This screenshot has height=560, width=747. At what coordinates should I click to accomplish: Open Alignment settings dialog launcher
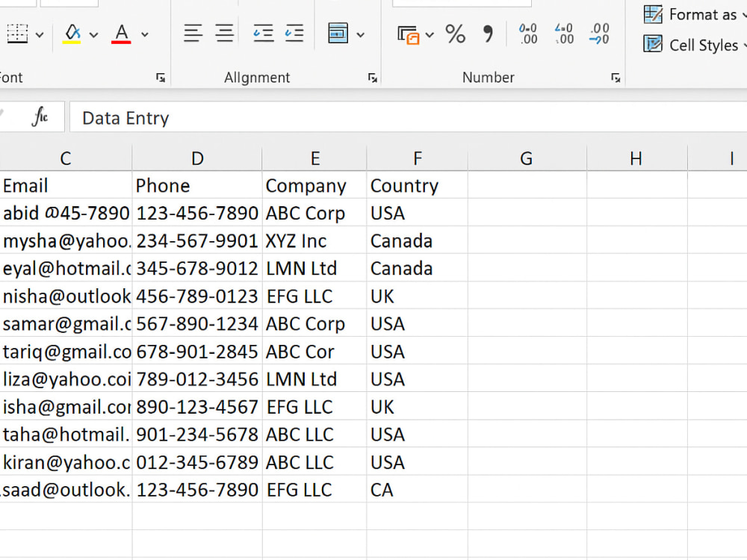tap(373, 78)
